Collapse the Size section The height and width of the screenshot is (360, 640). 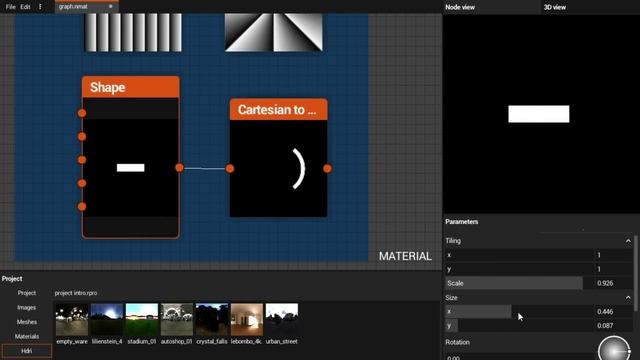click(x=628, y=298)
